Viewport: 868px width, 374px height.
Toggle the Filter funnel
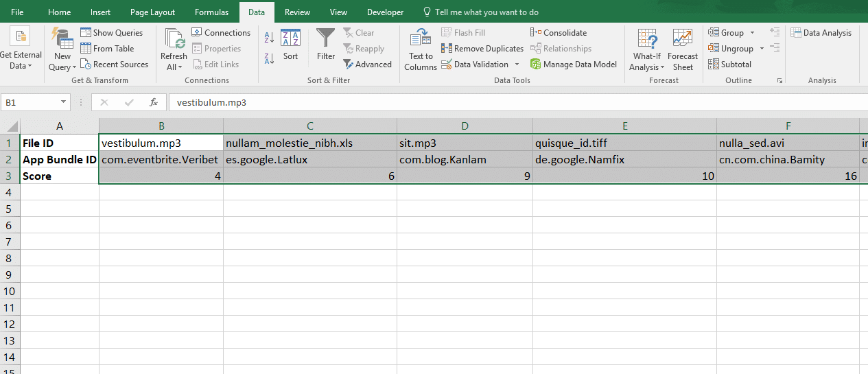point(326,45)
